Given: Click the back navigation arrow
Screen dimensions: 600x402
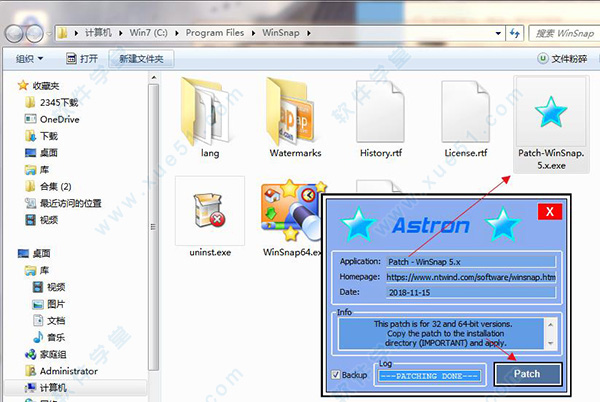Looking at the screenshot, I should pos(17,32).
